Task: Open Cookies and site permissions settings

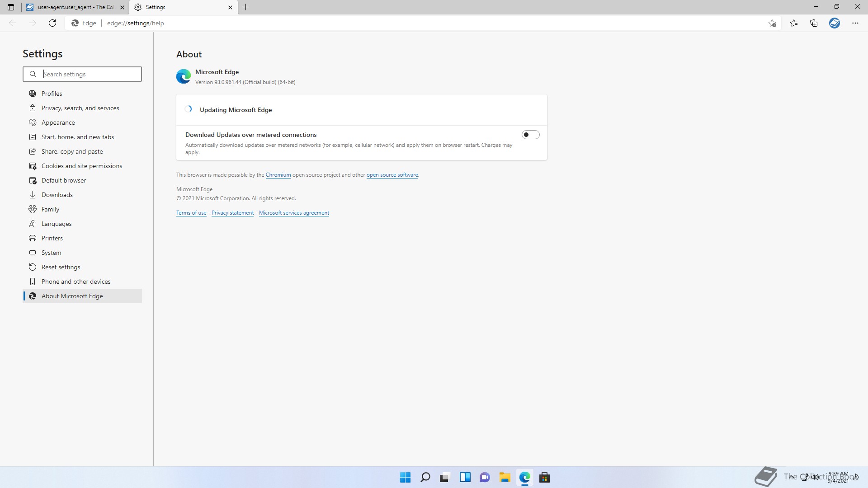Action: 82,166
